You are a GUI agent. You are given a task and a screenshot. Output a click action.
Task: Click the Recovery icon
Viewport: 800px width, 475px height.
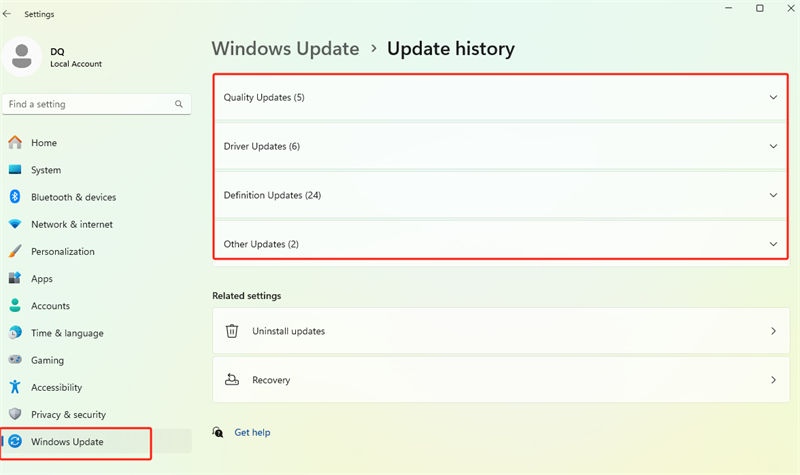(x=232, y=380)
